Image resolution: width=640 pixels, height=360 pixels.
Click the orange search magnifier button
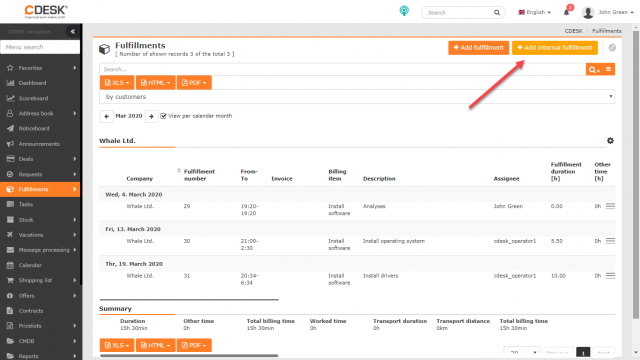coord(593,69)
